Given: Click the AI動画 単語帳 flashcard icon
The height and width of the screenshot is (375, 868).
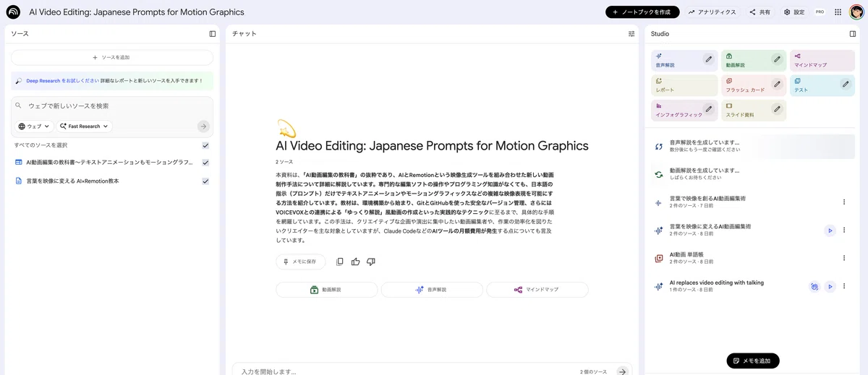Looking at the screenshot, I should point(658,258).
